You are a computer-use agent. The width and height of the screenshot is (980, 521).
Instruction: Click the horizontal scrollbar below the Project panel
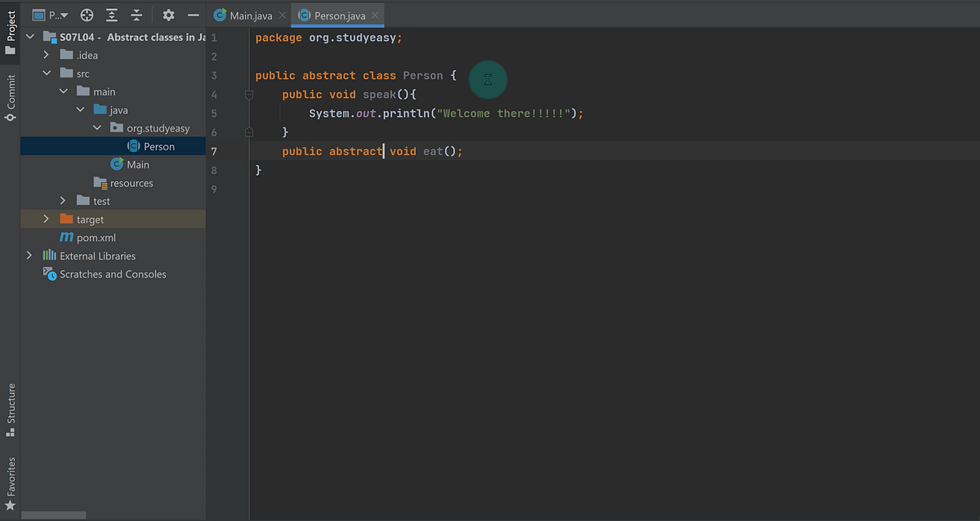[53, 514]
